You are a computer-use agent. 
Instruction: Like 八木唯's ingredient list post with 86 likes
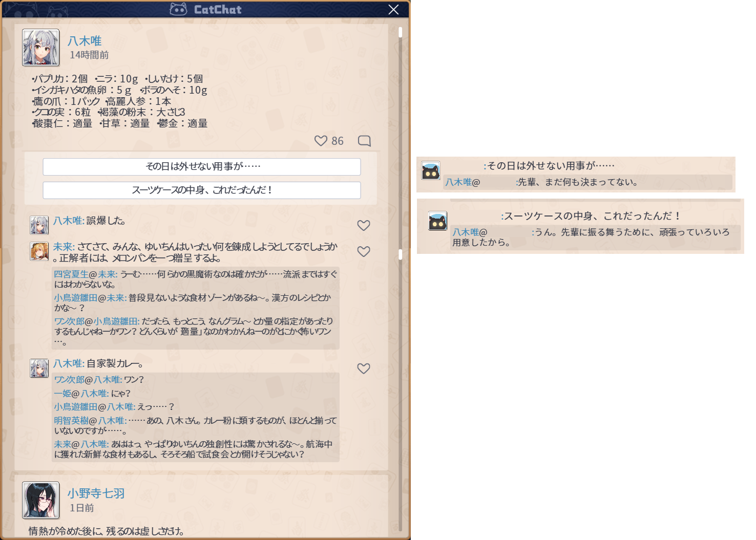pyautogui.click(x=321, y=141)
